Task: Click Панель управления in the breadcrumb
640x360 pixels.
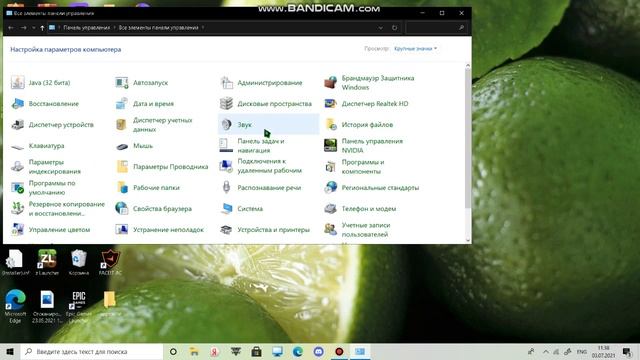Action: [x=87, y=28]
